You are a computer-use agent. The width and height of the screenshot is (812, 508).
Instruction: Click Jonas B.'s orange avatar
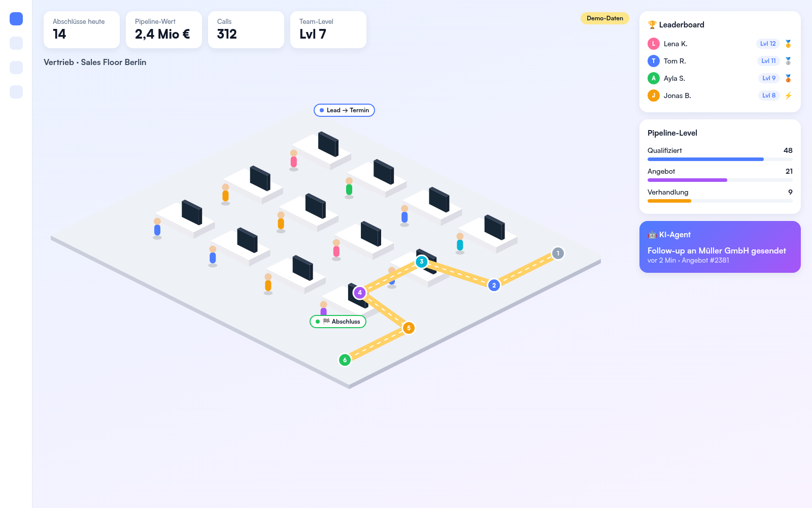coord(654,96)
